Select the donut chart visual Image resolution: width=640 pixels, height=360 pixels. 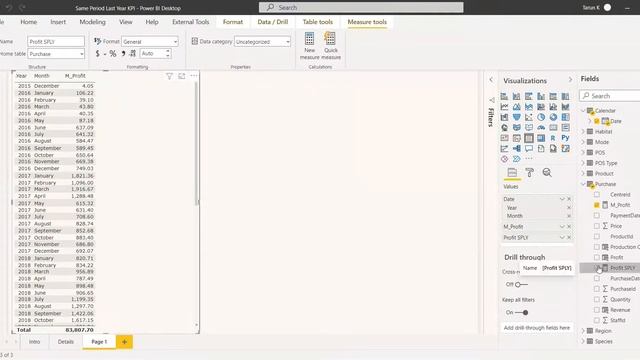553,117
